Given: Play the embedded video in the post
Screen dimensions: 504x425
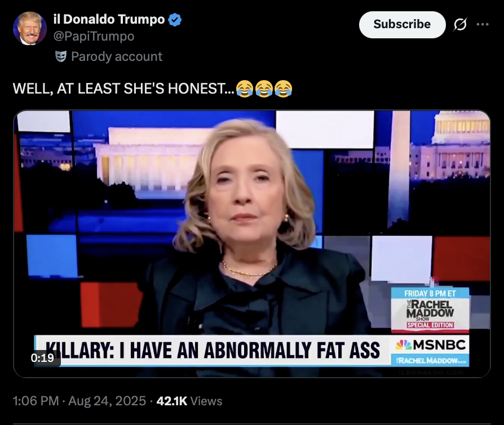Looking at the screenshot, I should pyautogui.click(x=252, y=244).
